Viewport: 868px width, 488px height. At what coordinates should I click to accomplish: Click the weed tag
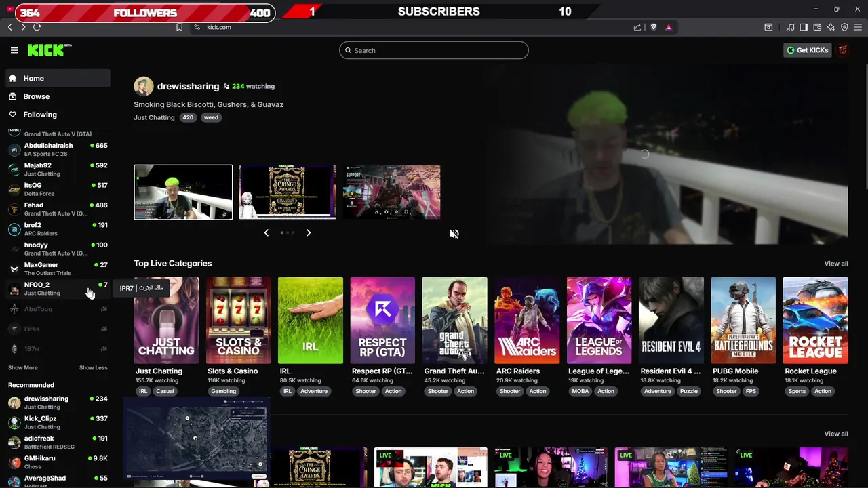[211, 117]
